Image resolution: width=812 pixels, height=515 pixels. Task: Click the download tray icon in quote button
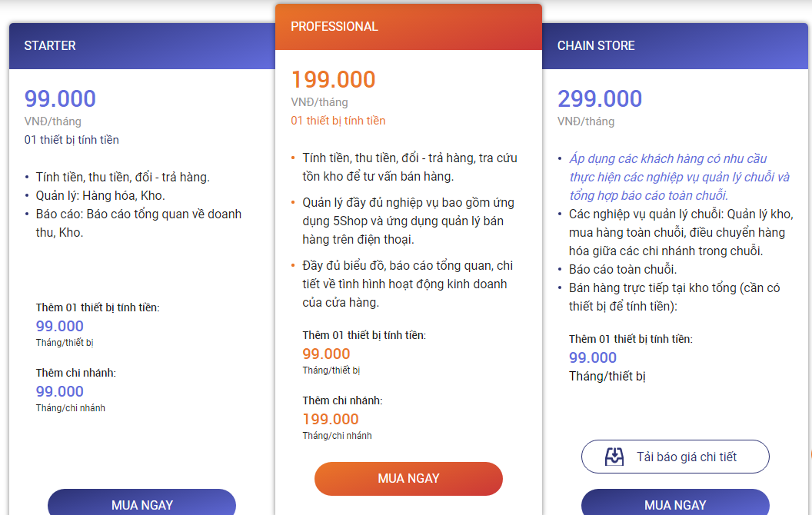(614, 457)
